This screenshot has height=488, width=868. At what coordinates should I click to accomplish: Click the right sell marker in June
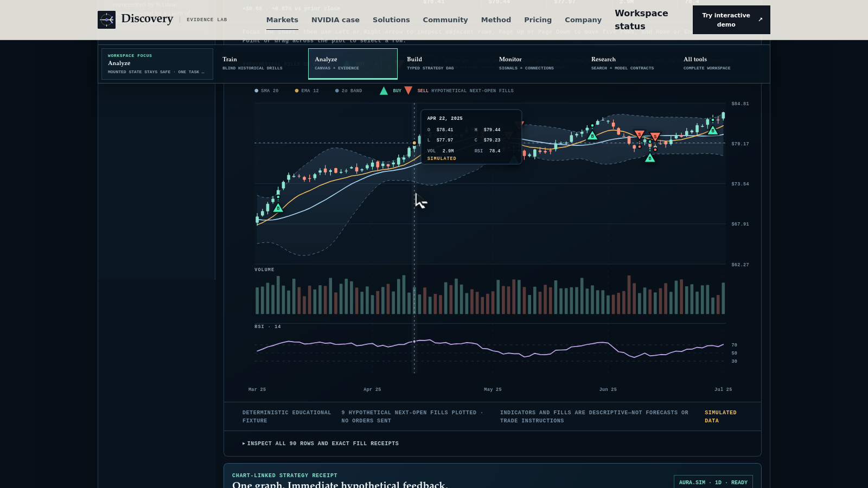[655, 136]
